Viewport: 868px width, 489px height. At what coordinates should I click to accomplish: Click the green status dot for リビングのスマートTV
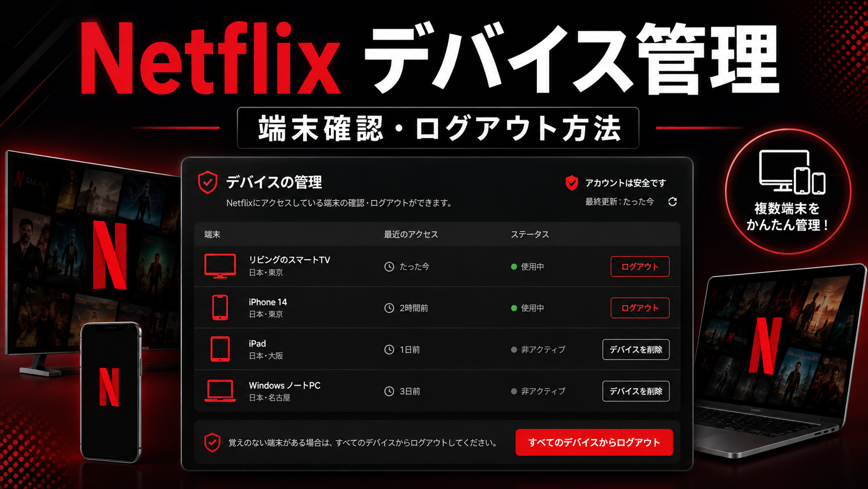[x=514, y=267]
